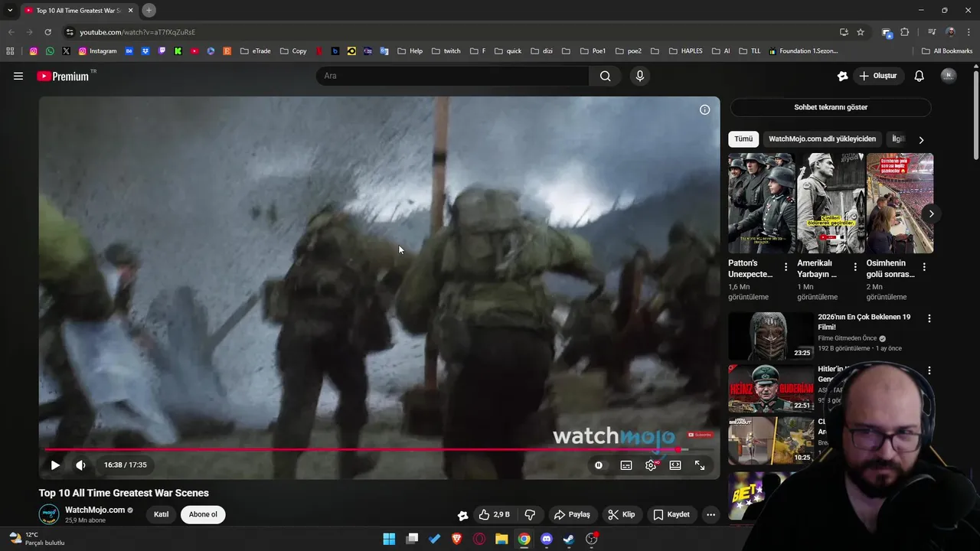Open options for 2026'nın En Çok Beklenen video

pos(929,318)
